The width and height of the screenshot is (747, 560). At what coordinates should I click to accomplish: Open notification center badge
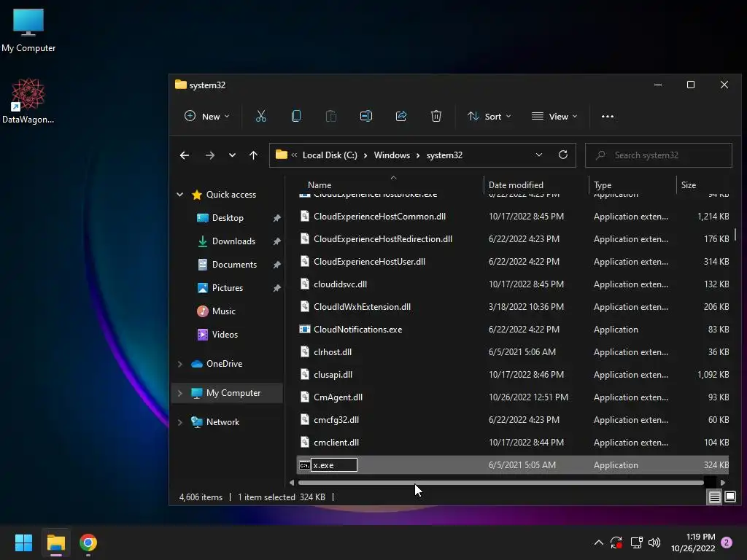(727, 542)
